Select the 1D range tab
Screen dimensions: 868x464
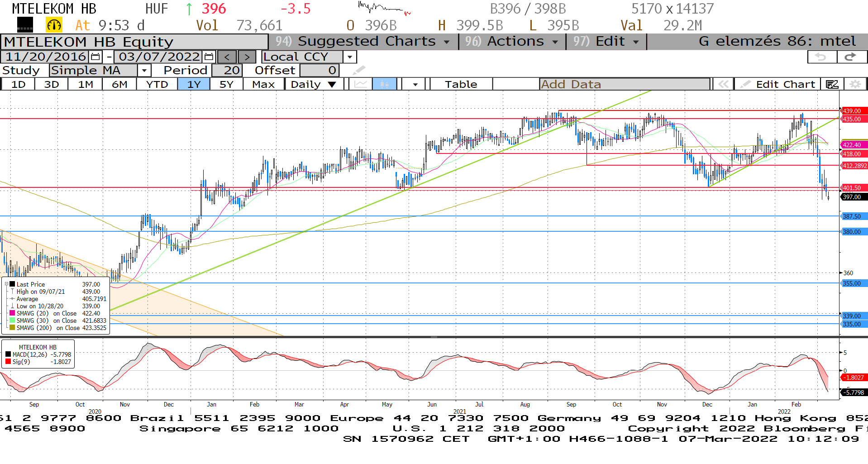18,84
